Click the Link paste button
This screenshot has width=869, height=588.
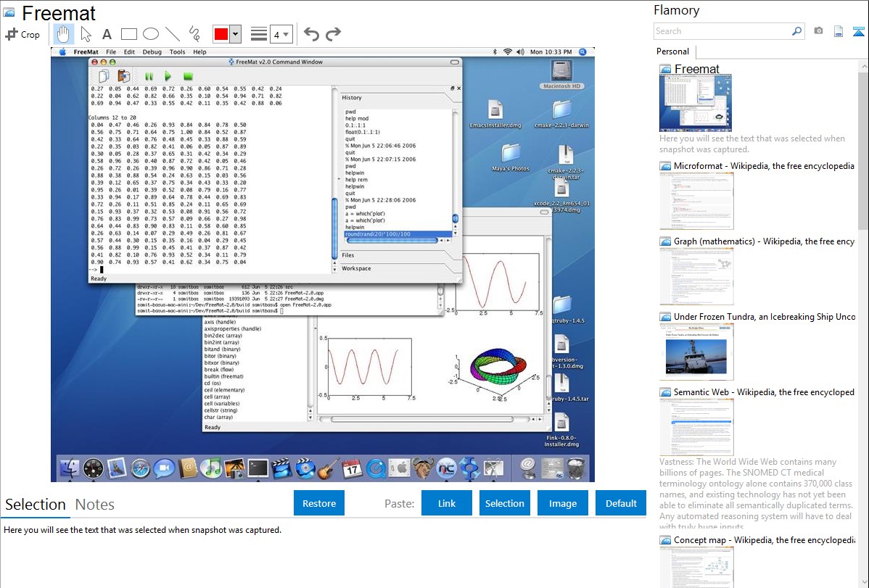pos(447,503)
